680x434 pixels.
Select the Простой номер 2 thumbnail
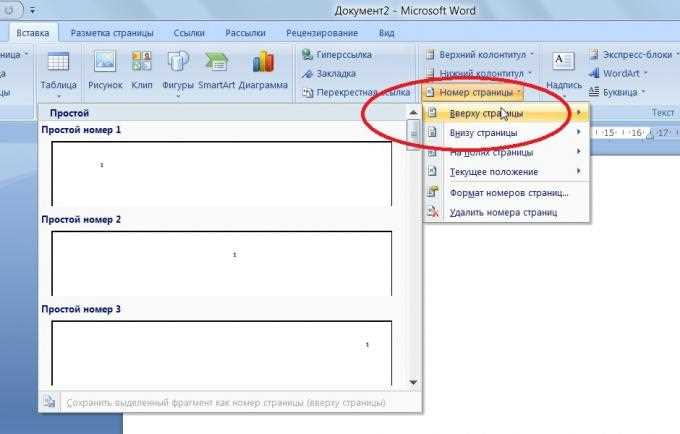222,263
